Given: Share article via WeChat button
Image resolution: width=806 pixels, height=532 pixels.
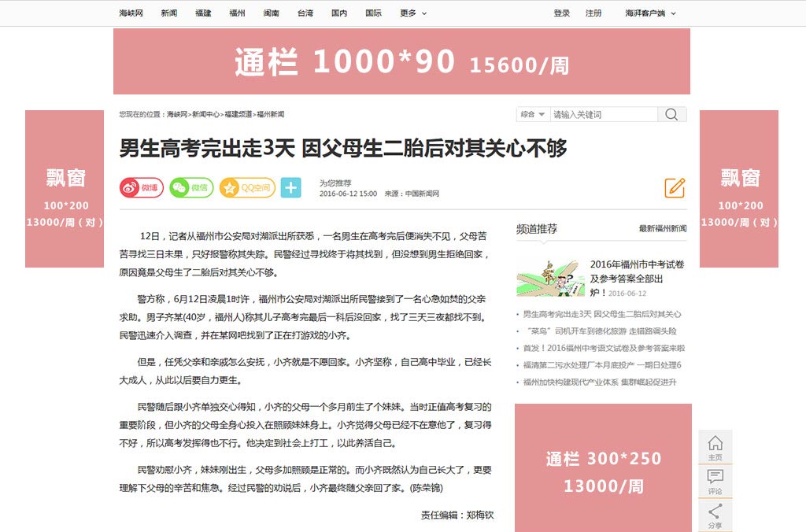Looking at the screenshot, I should click(x=191, y=188).
